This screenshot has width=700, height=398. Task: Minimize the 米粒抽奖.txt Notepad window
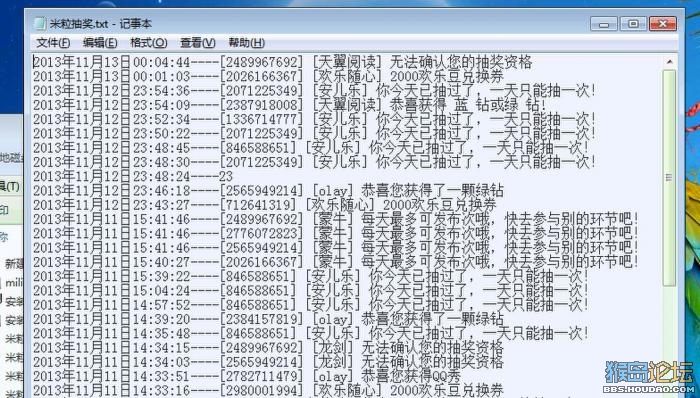click(604, 24)
